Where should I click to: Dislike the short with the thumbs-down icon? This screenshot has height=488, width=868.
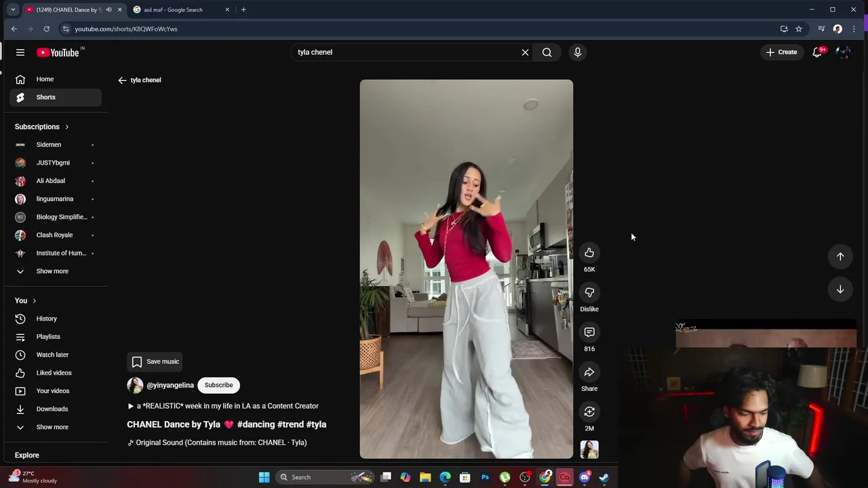pyautogui.click(x=589, y=292)
